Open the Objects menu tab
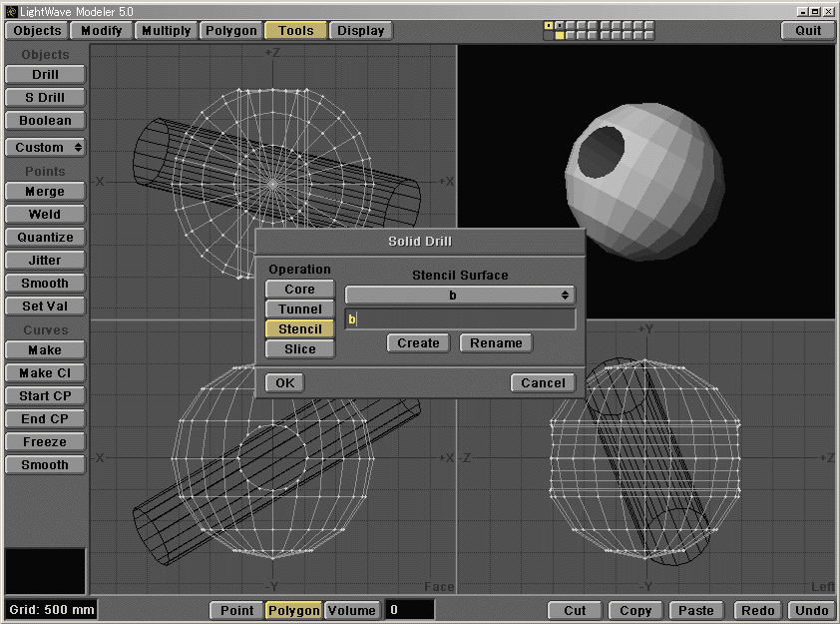840x624 pixels. coord(36,30)
